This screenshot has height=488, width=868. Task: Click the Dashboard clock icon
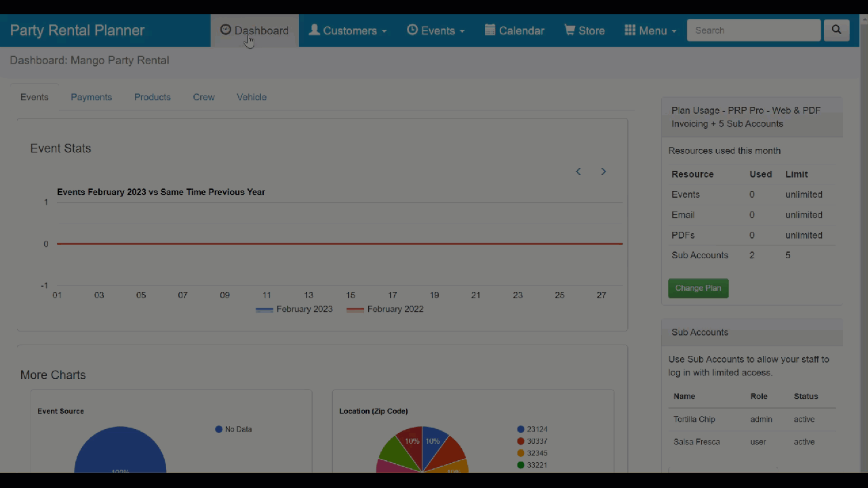click(226, 30)
